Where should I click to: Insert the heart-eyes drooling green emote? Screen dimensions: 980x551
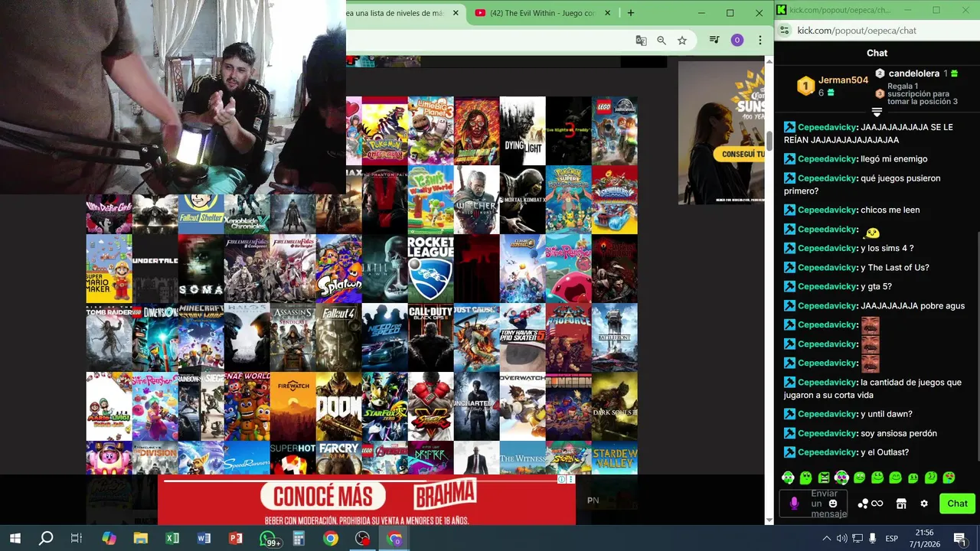(949, 478)
